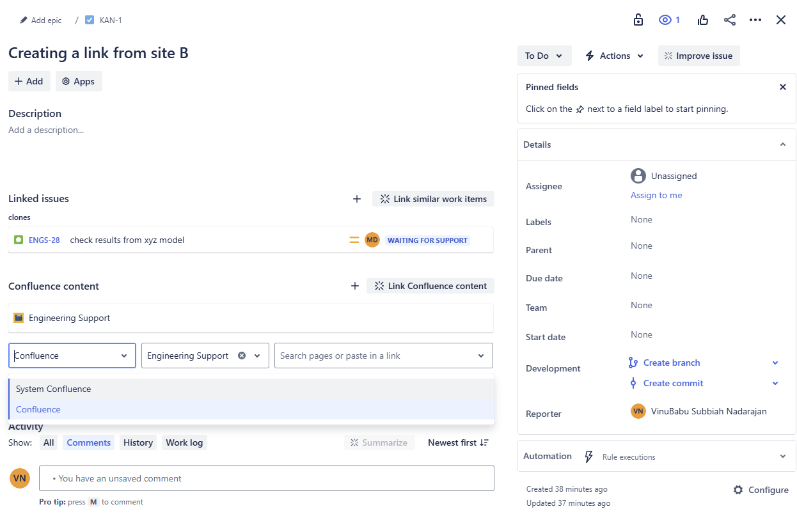Show the Work log tab

tap(184, 442)
